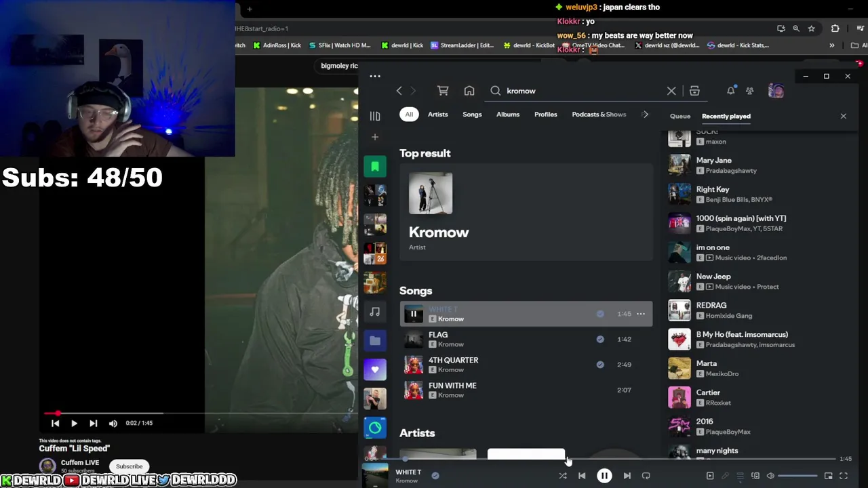
Task: Close the Recently played side panel
Action: click(844, 116)
